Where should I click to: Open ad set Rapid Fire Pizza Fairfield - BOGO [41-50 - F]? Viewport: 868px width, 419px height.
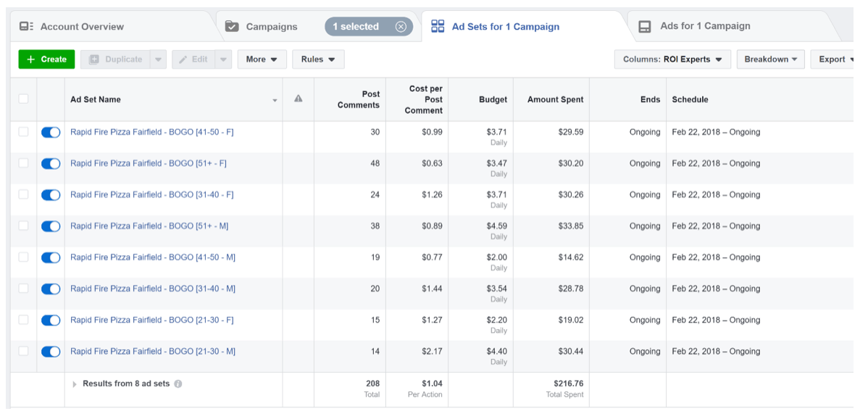tap(152, 132)
